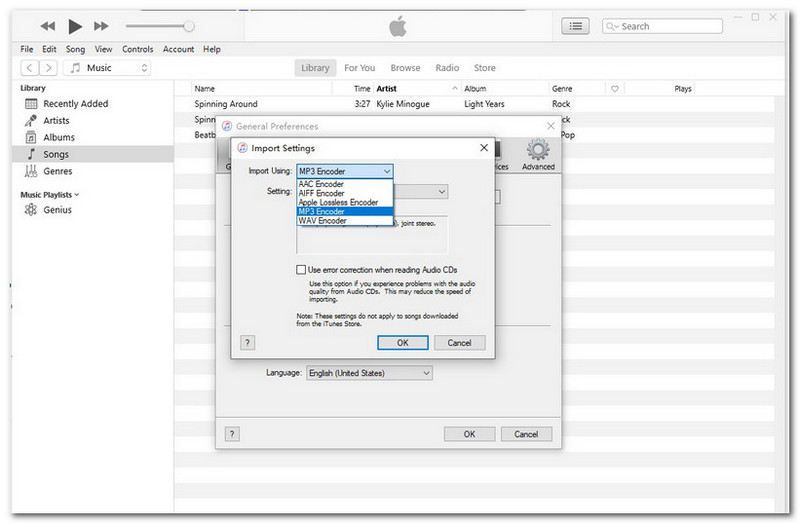The image size is (800, 524).
Task: Go forward with the right chevron
Action: tap(48, 68)
